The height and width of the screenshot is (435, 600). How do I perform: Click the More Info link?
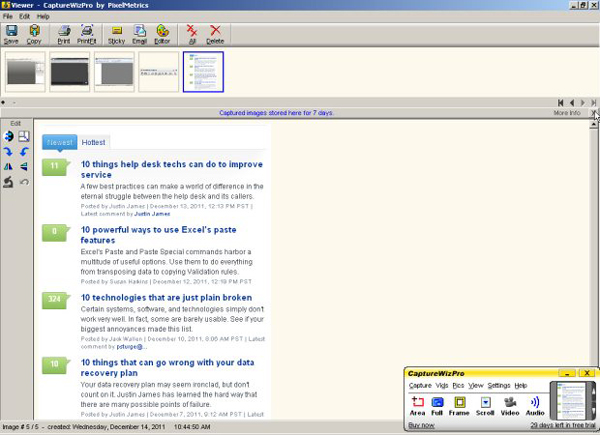pyautogui.click(x=566, y=113)
